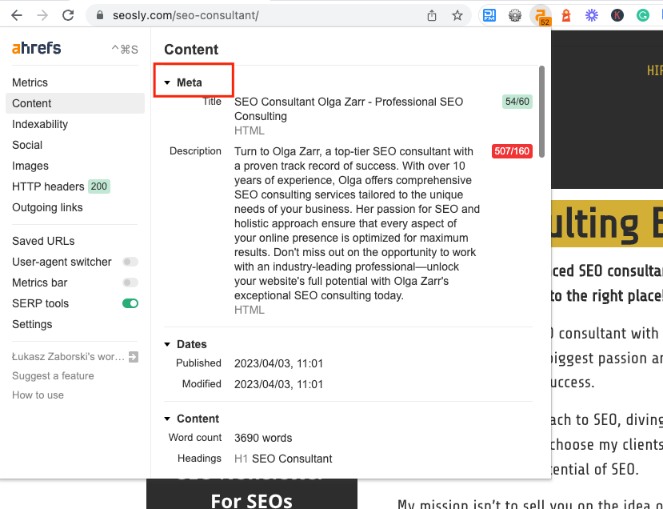This screenshot has height=509, width=663.
Task: Turn off the SERP tools toggle
Action: pyautogui.click(x=130, y=304)
